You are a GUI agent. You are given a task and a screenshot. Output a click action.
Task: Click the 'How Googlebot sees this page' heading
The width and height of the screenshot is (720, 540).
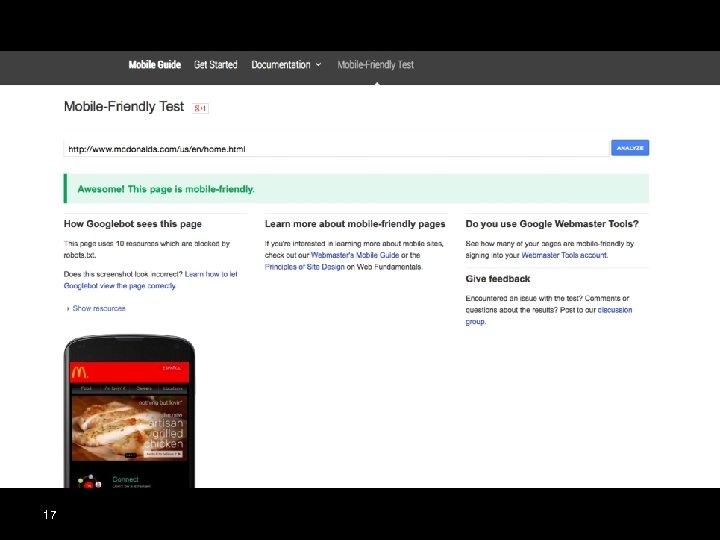click(x=133, y=224)
